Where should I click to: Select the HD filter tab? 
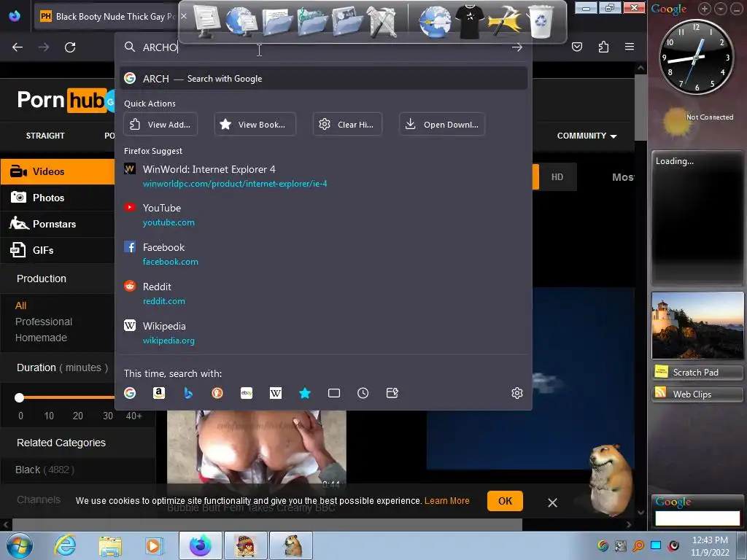pos(557,177)
